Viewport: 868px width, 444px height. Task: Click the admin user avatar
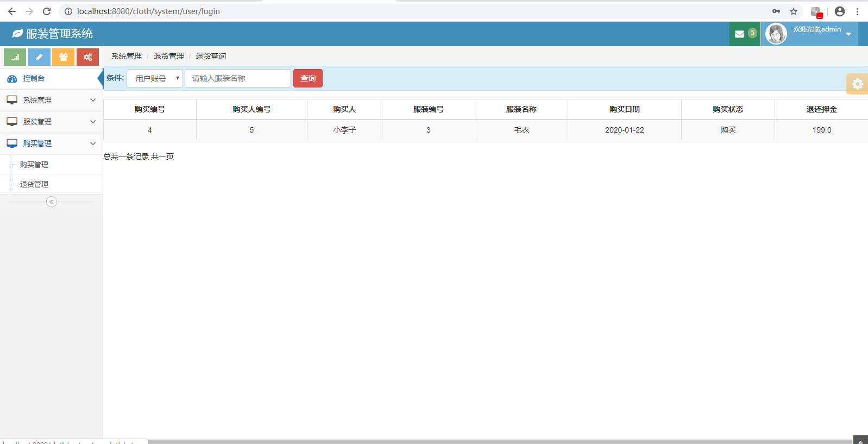click(776, 34)
